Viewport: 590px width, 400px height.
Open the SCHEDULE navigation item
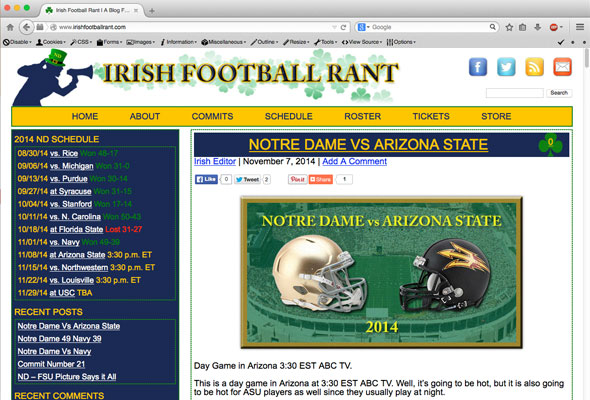pyautogui.click(x=289, y=116)
